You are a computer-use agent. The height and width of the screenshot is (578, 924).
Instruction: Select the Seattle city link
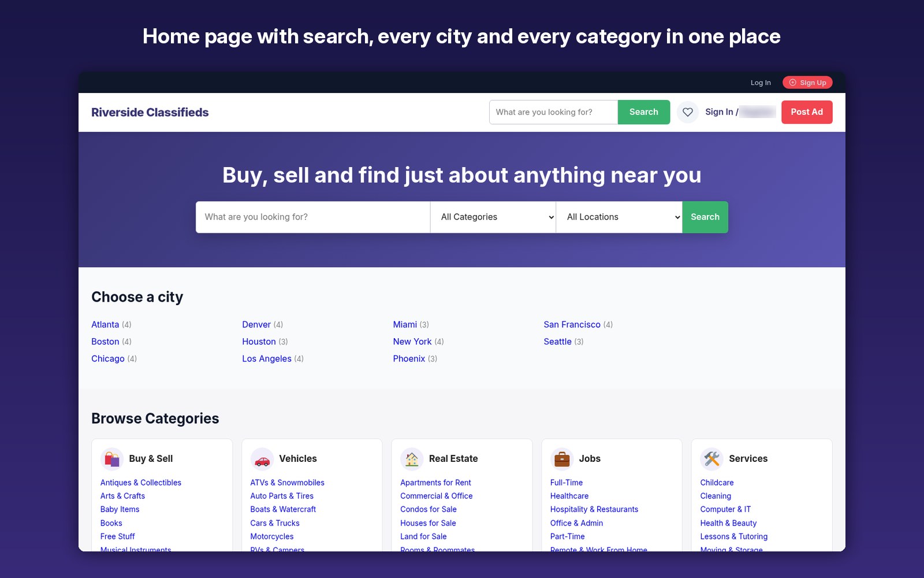click(x=557, y=342)
